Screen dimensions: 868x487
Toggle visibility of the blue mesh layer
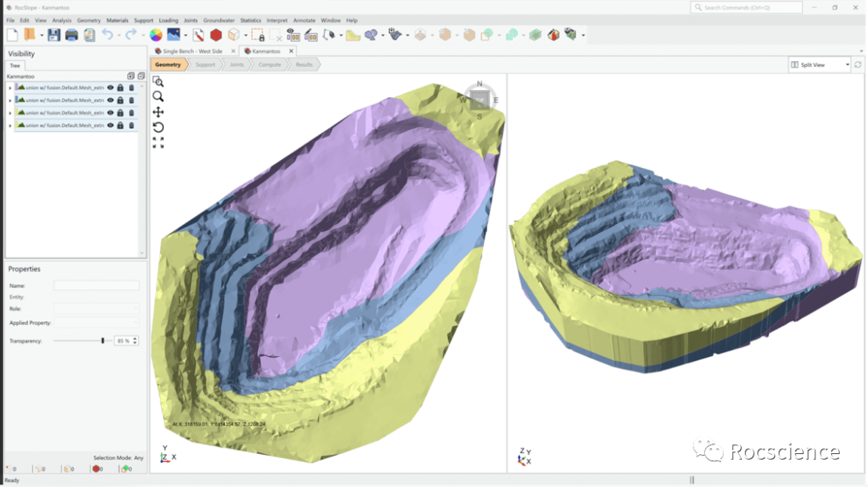click(111, 100)
